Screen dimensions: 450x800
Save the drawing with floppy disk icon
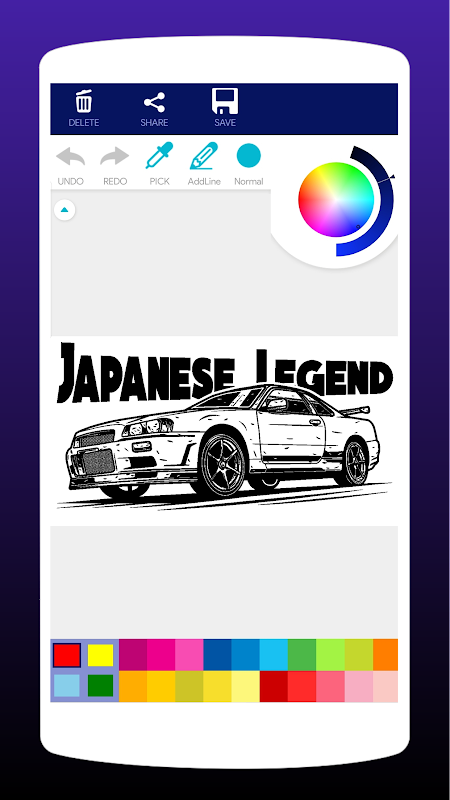coord(225,101)
